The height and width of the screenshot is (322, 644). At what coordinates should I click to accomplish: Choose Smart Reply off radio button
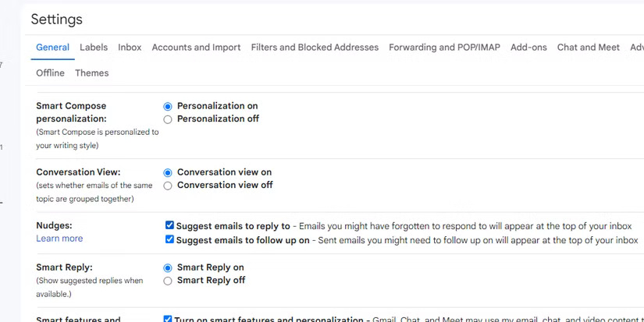(x=168, y=281)
